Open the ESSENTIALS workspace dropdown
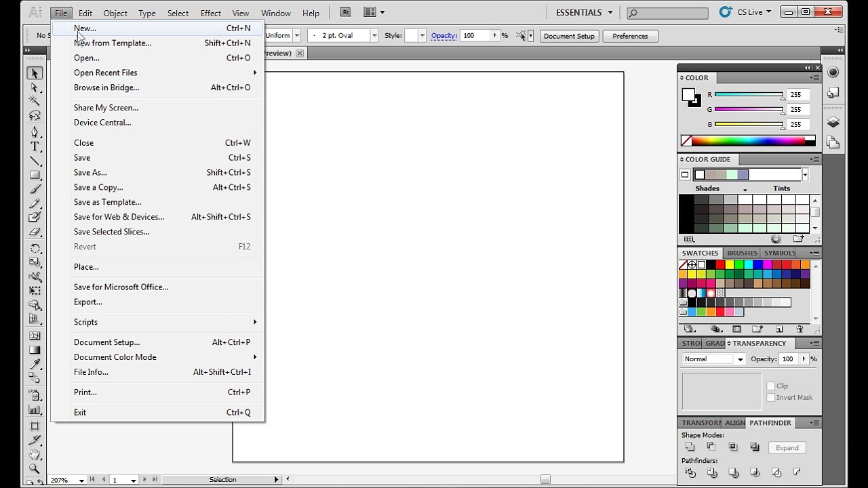This screenshot has width=868, height=488. (584, 12)
